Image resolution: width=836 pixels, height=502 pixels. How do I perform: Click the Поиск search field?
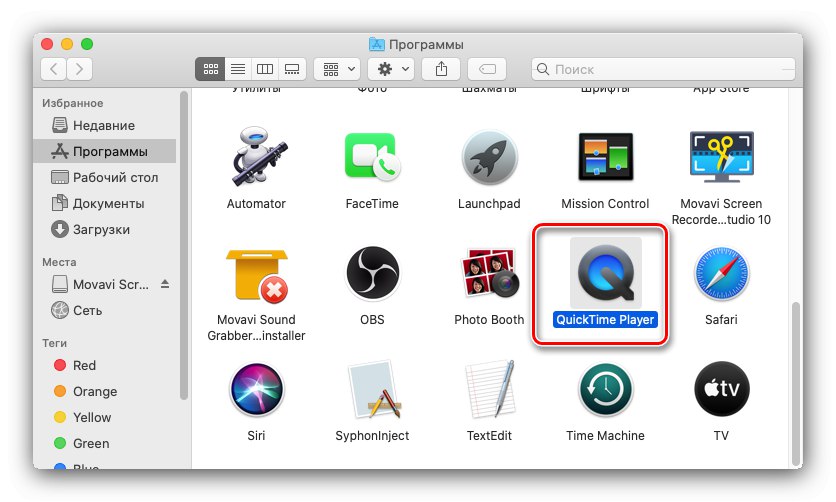(663, 69)
